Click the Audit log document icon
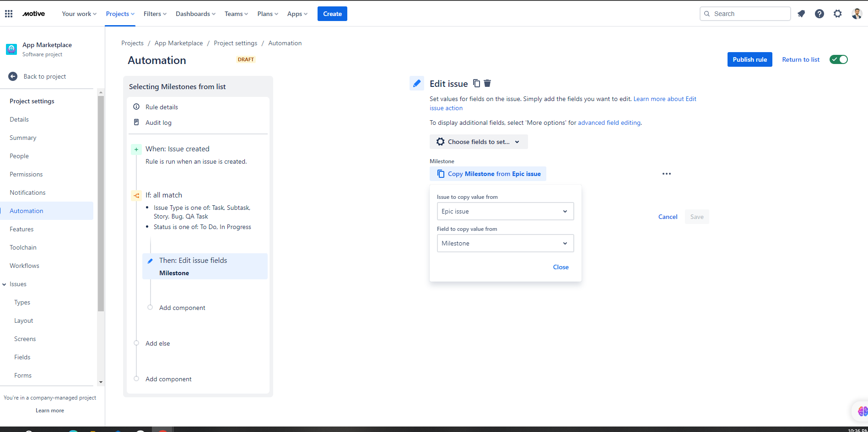Image resolution: width=868 pixels, height=432 pixels. (136, 122)
